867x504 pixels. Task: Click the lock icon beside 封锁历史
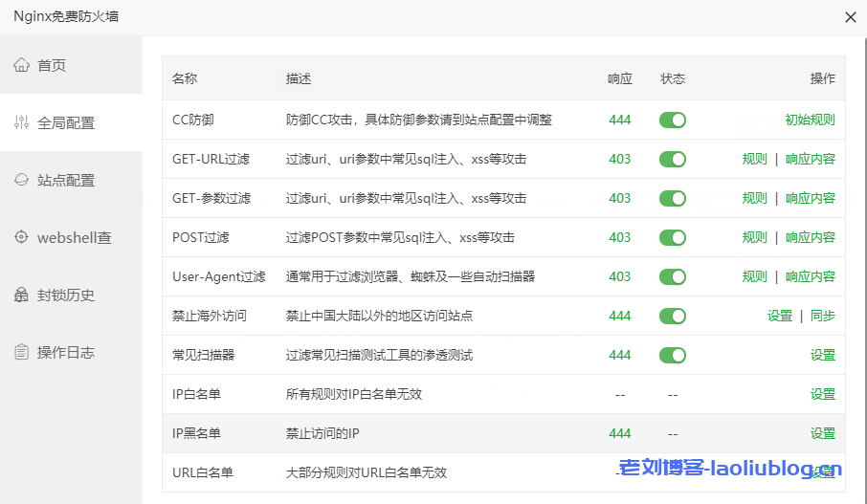21,295
